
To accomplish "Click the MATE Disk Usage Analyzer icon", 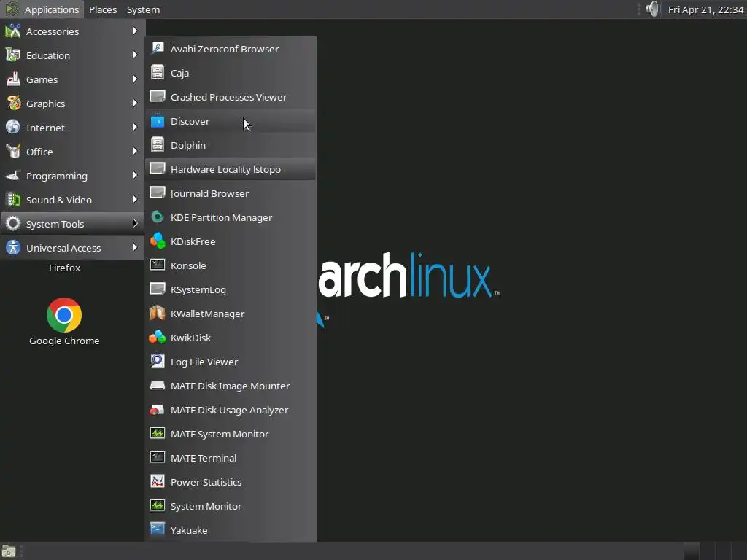I will 158,410.
